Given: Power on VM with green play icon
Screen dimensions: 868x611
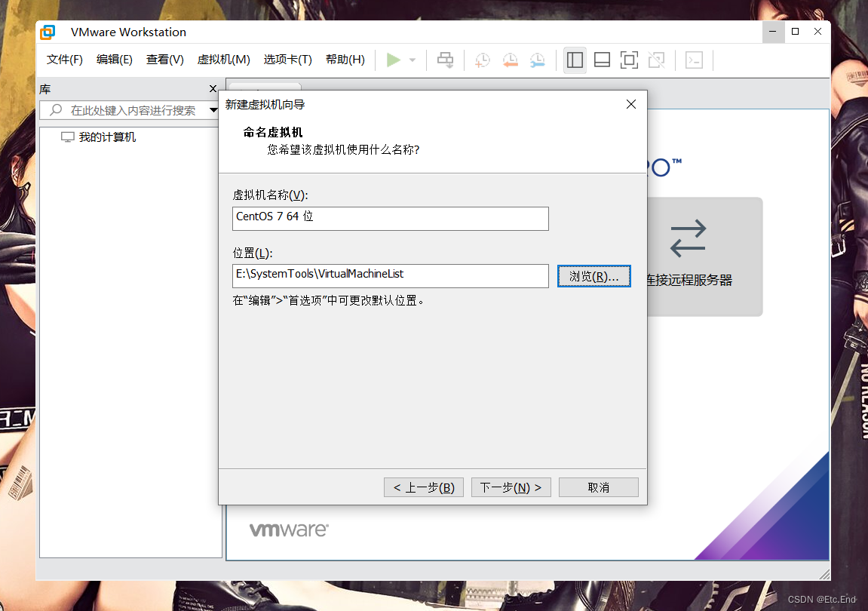Looking at the screenshot, I should (x=393, y=60).
